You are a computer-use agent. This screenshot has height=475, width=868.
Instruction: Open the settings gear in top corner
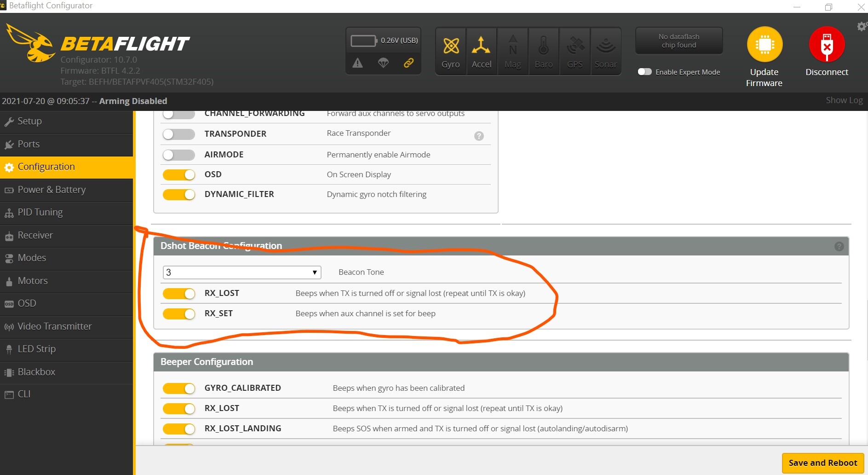pyautogui.click(x=862, y=26)
